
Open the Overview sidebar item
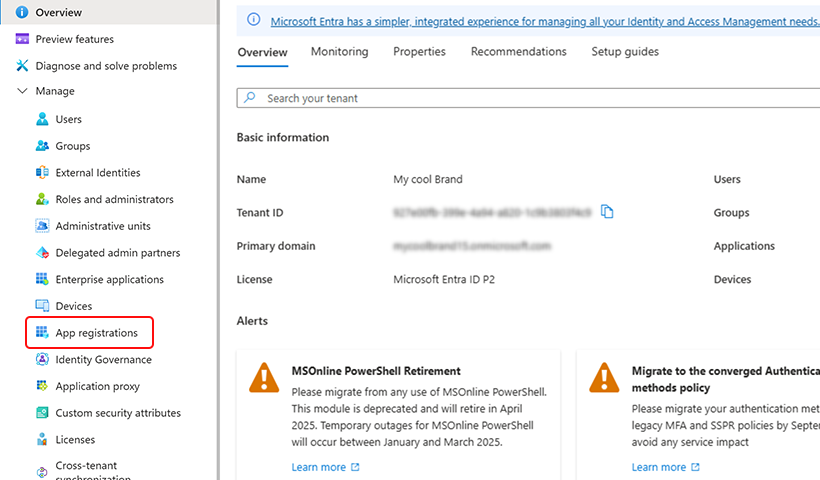tap(108, 12)
